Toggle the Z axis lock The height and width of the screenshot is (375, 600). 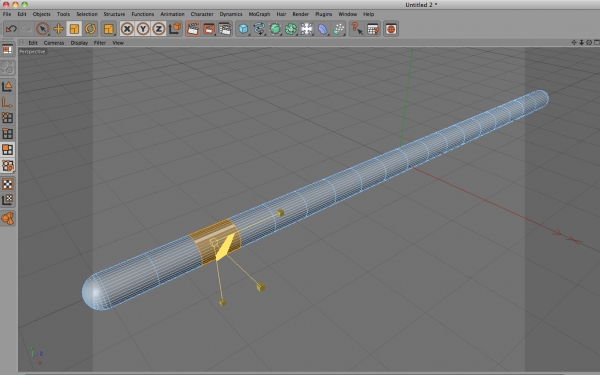[x=159, y=29]
